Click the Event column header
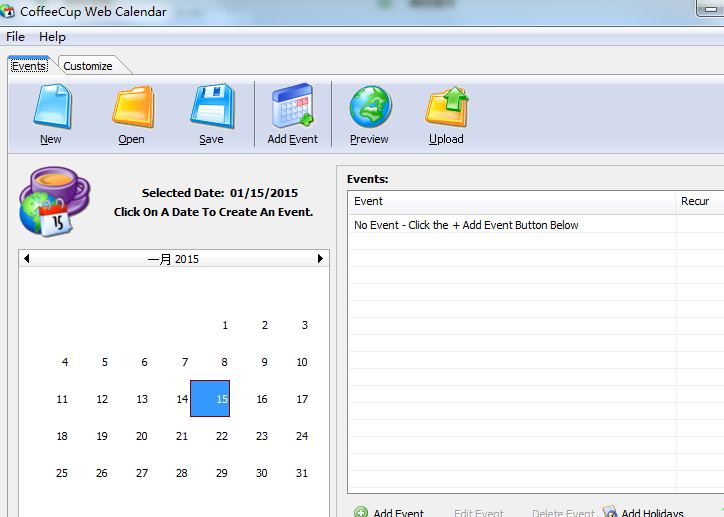Screen dimensions: 724x517 click(x=512, y=202)
